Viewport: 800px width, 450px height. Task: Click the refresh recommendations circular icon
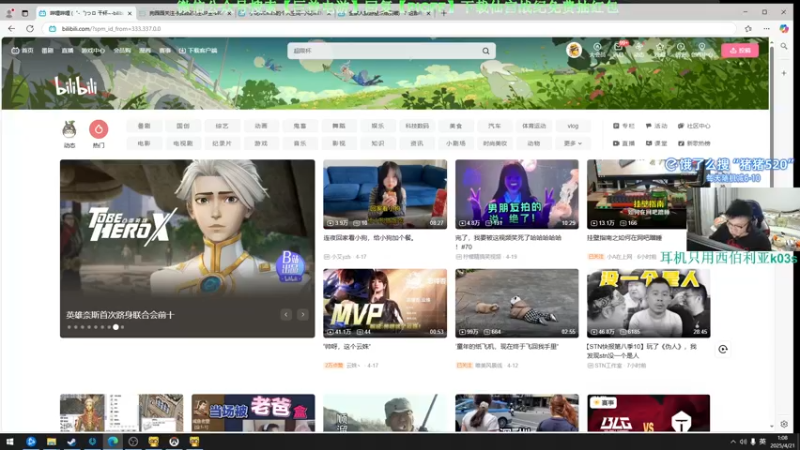tap(723, 349)
